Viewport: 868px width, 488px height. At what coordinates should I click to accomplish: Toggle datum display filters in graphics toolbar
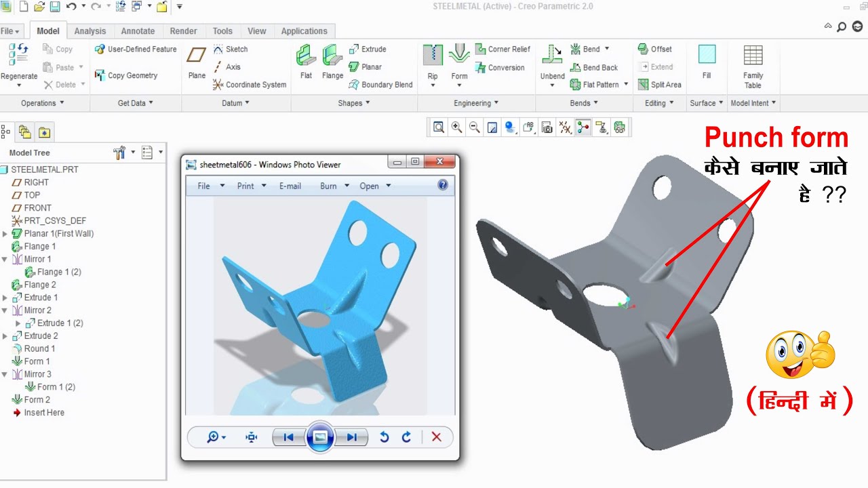click(x=565, y=127)
